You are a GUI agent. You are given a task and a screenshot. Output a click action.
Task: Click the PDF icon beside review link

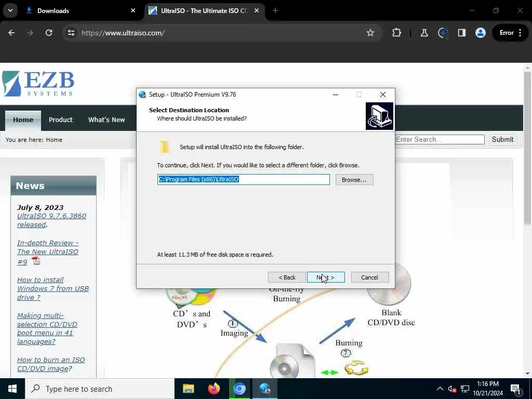click(36, 261)
